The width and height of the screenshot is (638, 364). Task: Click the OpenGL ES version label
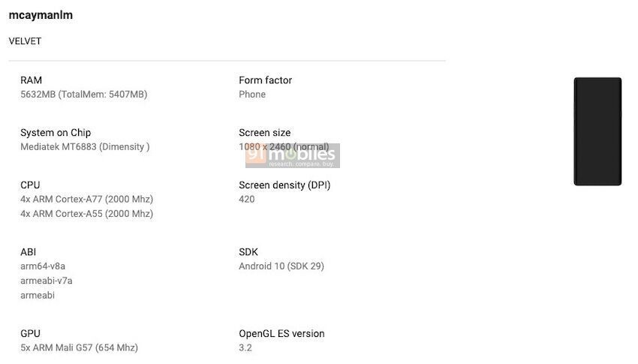(x=281, y=334)
